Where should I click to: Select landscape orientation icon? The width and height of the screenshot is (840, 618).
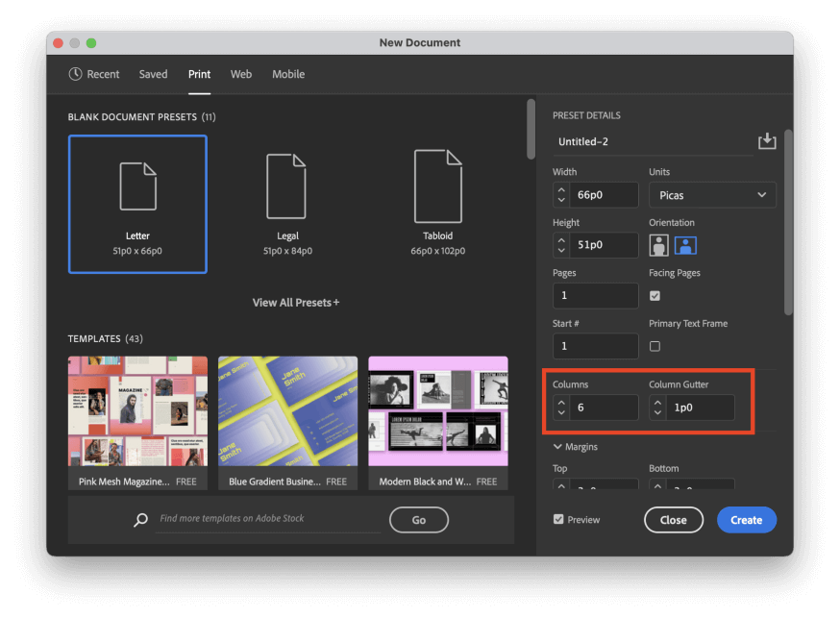coord(685,245)
